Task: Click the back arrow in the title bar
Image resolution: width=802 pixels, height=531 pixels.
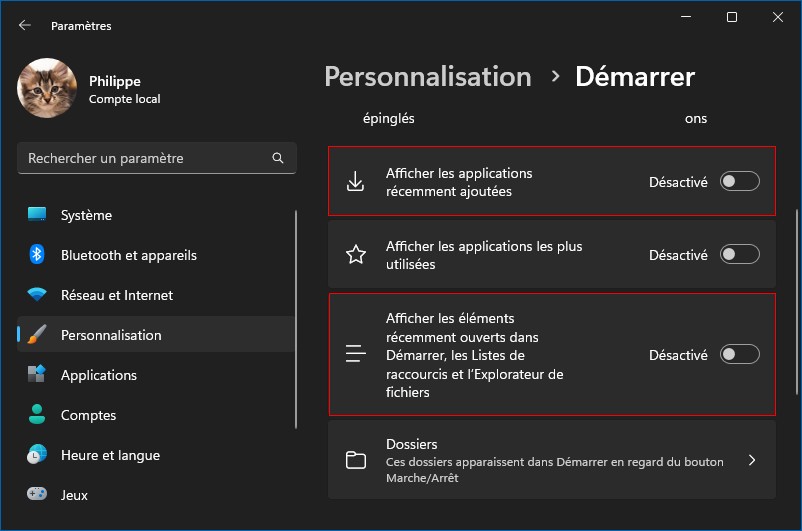Action: click(25, 25)
